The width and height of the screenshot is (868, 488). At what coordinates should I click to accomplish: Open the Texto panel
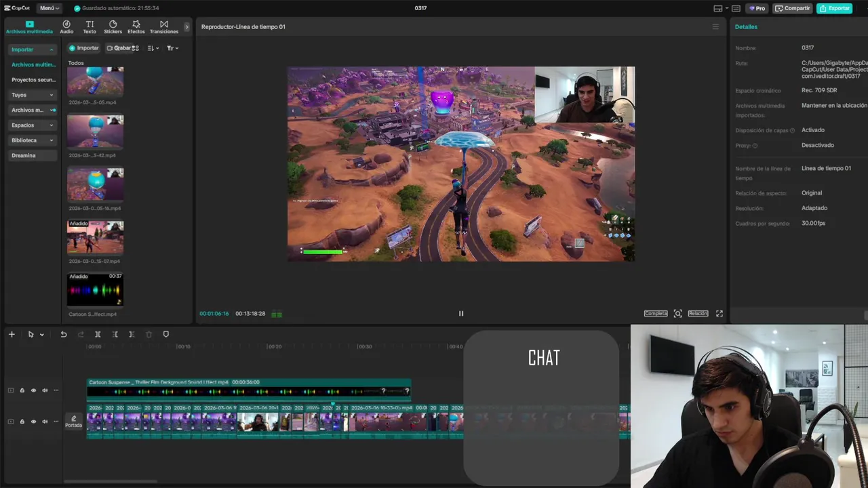tap(90, 27)
